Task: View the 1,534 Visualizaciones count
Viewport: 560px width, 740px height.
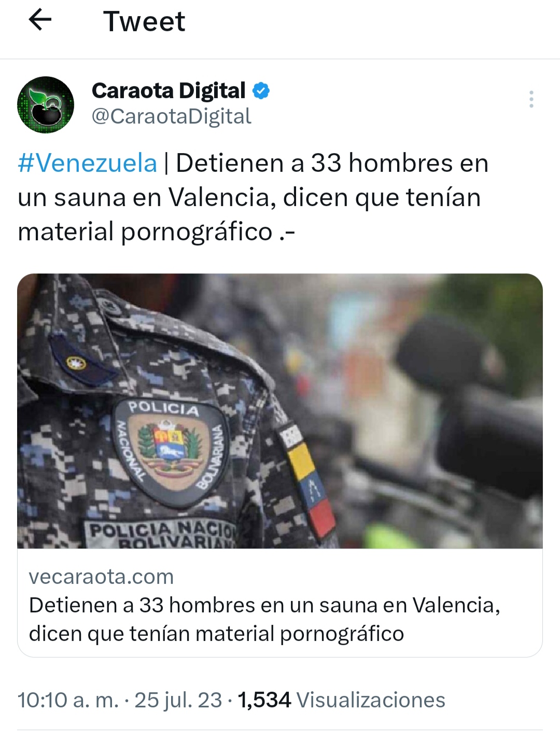Action: (x=341, y=700)
